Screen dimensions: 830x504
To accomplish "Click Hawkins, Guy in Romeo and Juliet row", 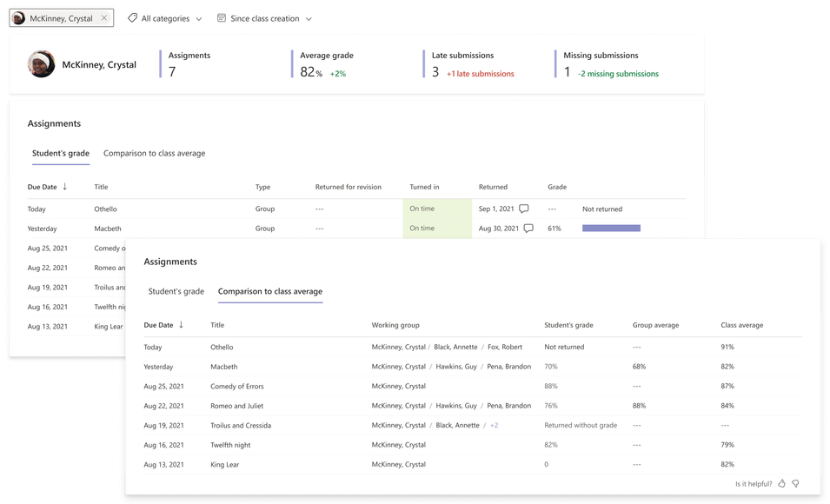I will click(455, 406).
